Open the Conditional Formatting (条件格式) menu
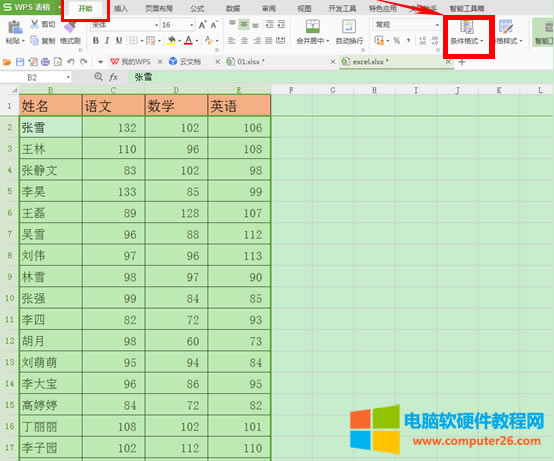554x461 pixels. point(467,32)
